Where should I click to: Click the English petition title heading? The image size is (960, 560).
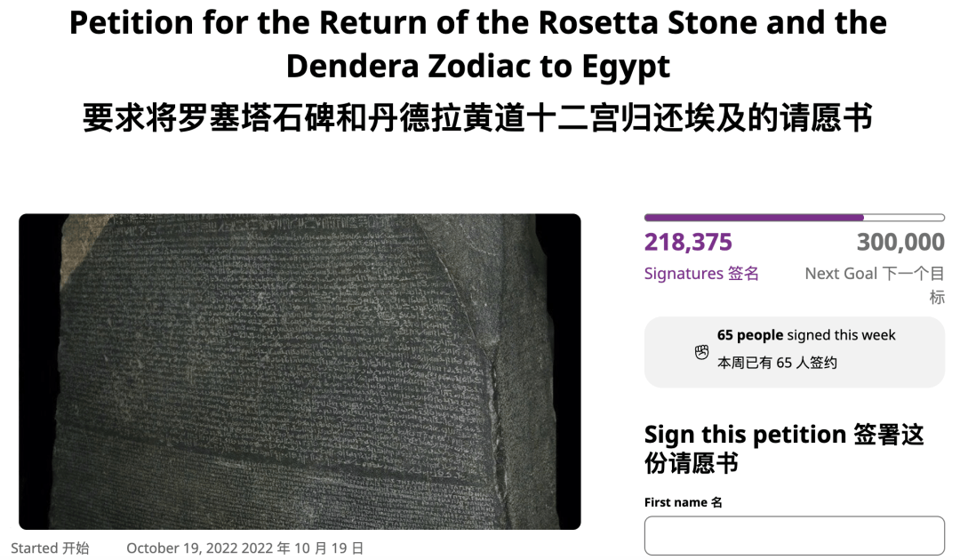click(478, 44)
